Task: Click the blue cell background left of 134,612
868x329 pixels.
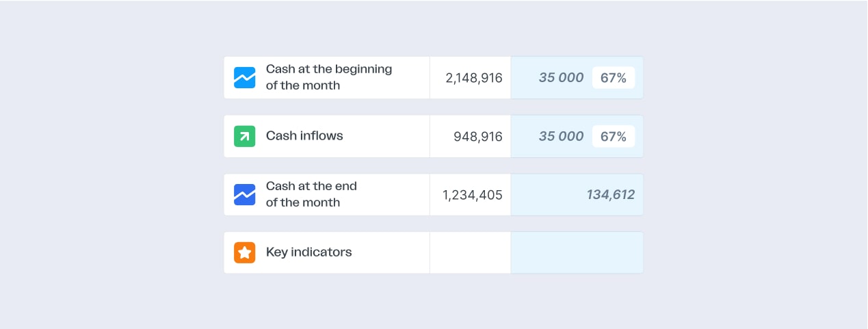Action: point(544,195)
